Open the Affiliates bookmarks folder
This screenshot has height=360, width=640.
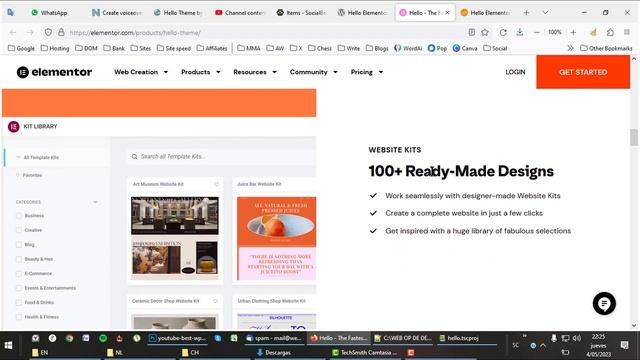[212, 48]
